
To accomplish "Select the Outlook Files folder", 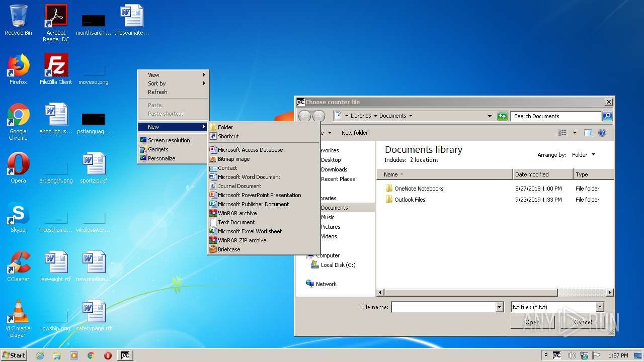I will tap(405, 200).
